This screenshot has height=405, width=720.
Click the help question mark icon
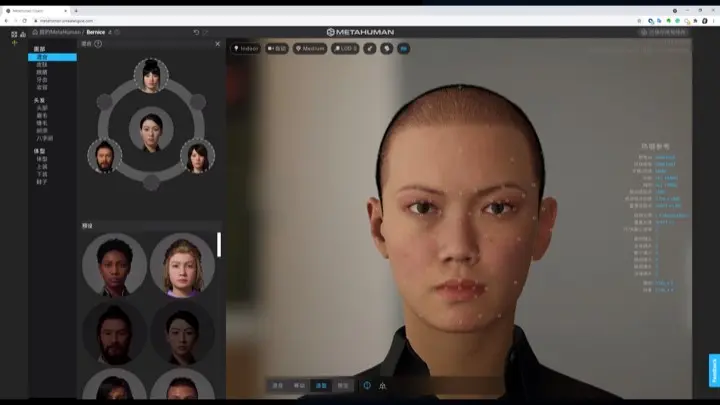[x=98, y=44]
